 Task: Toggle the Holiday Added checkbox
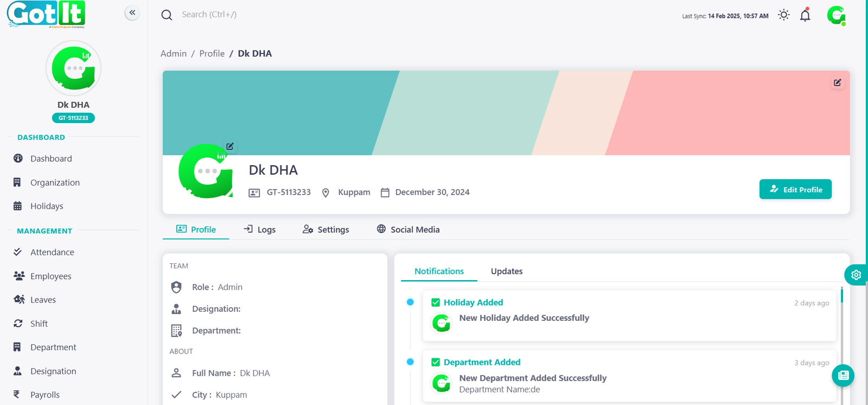point(436,303)
